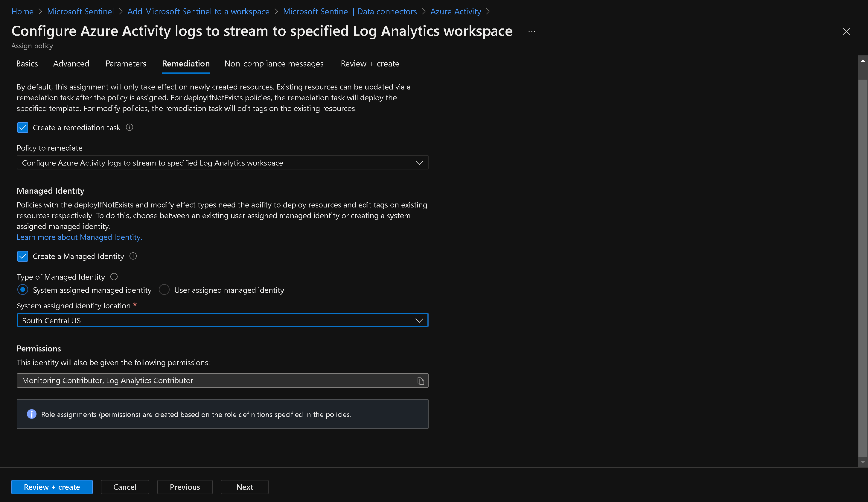
Task: Switch to the Parameters tab
Action: click(126, 64)
